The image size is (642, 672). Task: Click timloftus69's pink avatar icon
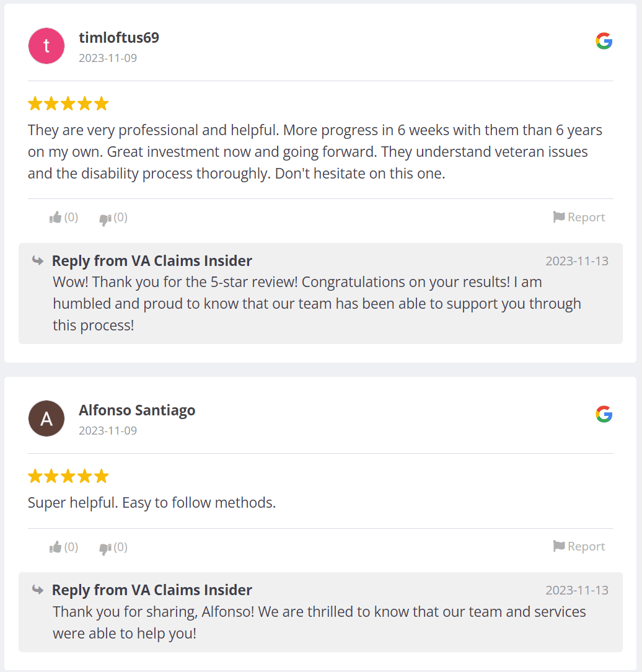click(x=46, y=46)
